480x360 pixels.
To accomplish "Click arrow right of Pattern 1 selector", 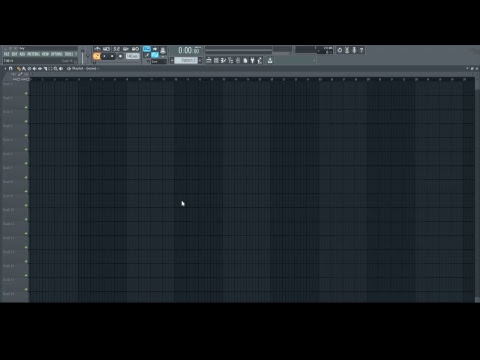I will point(200,60).
